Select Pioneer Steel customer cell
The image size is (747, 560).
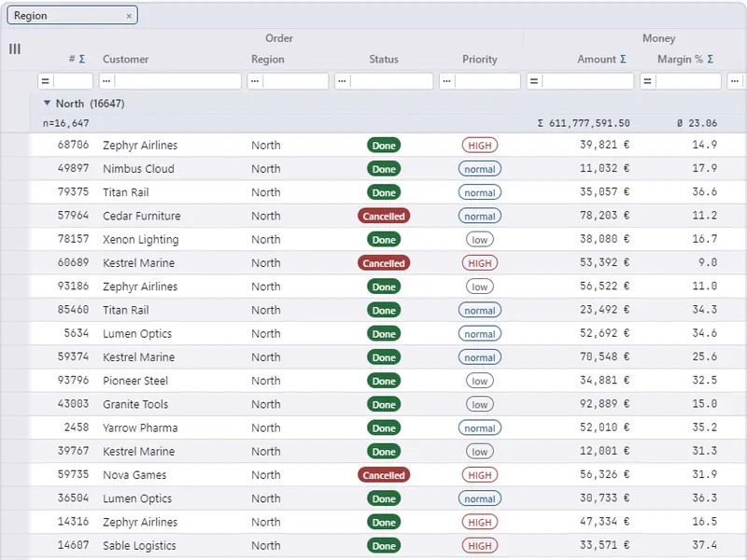[135, 381]
